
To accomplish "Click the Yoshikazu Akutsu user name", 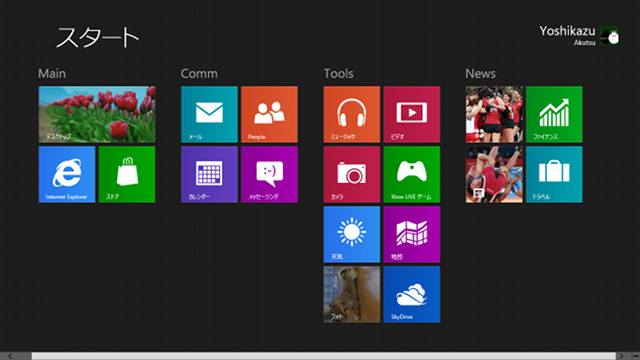I will (567, 36).
